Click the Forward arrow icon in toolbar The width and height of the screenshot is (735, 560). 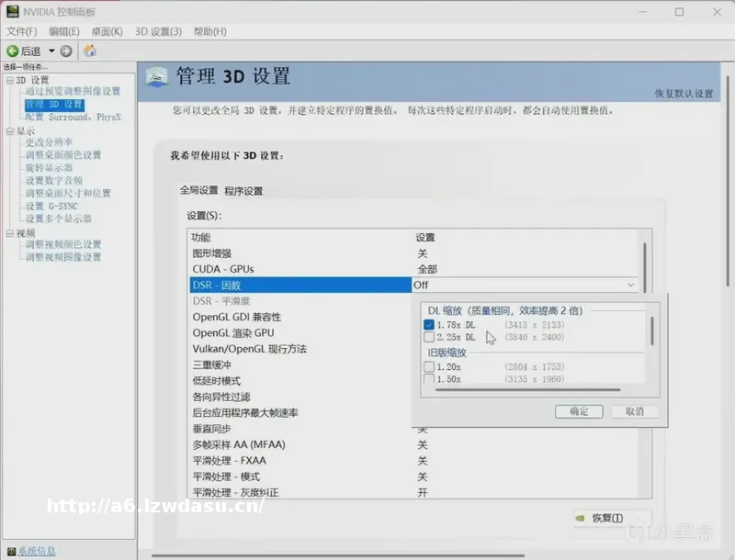[x=66, y=51]
